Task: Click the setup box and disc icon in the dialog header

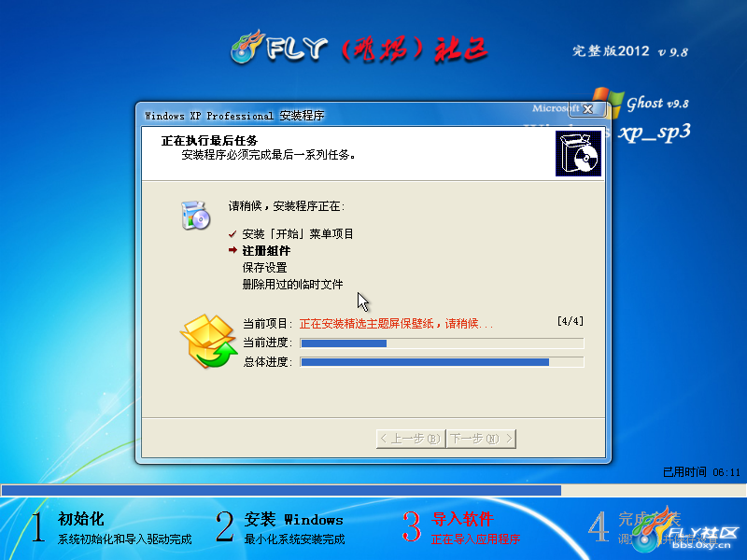Action: (578, 154)
